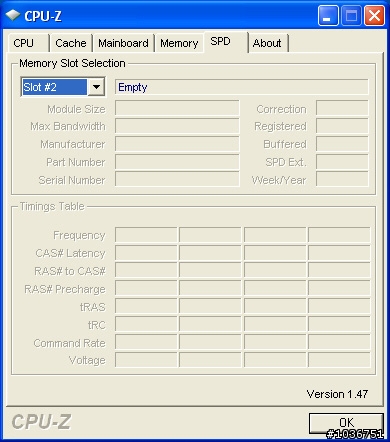Expand the Slot #2 dropdown arrow
390x442 pixels.
click(96, 87)
